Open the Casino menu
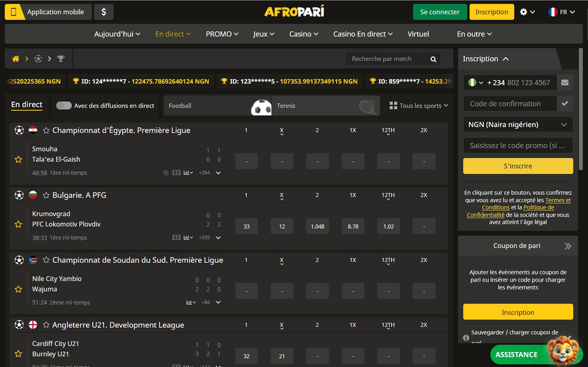Image resolution: width=588 pixels, height=367 pixels. [x=304, y=34]
